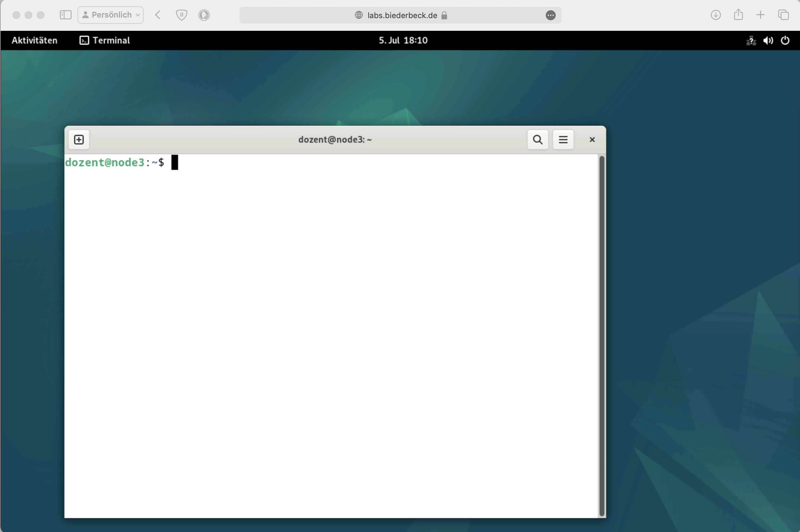This screenshot has height=532, width=800.
Task: Click the shield privacy extension icon
Action: click(181, 15)
